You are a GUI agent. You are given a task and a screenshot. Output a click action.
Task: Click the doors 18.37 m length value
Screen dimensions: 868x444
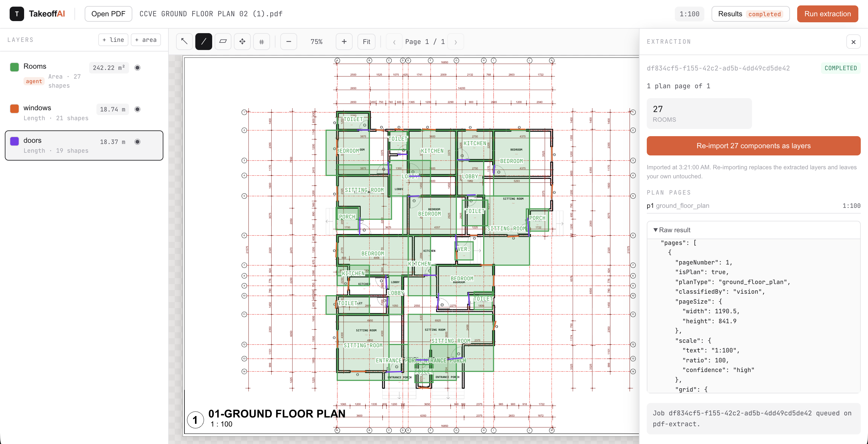[x=112, y=142]
